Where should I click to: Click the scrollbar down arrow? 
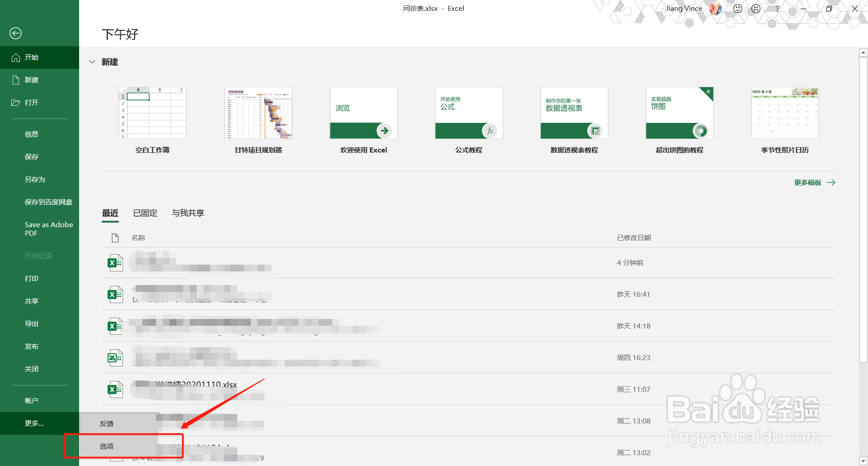[863, 461]
